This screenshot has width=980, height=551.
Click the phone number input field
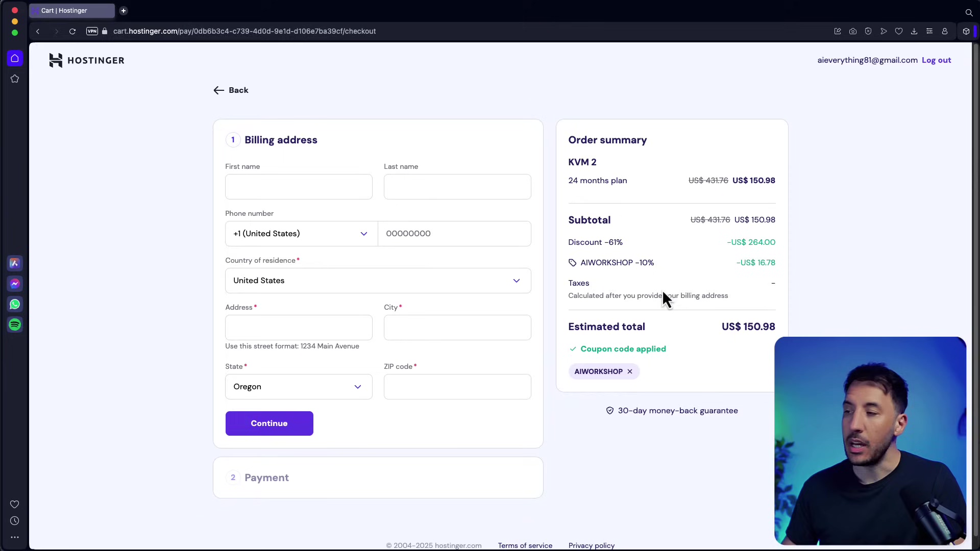point(454,234)
